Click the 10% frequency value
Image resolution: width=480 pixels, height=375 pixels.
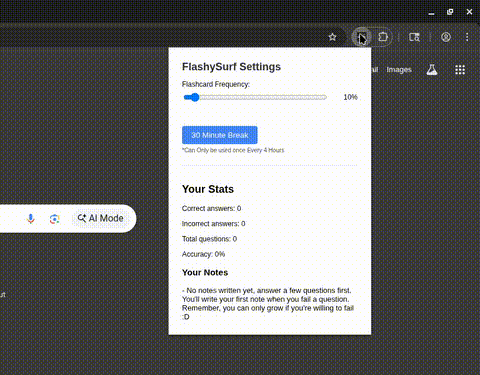click(x=350, y=97)
